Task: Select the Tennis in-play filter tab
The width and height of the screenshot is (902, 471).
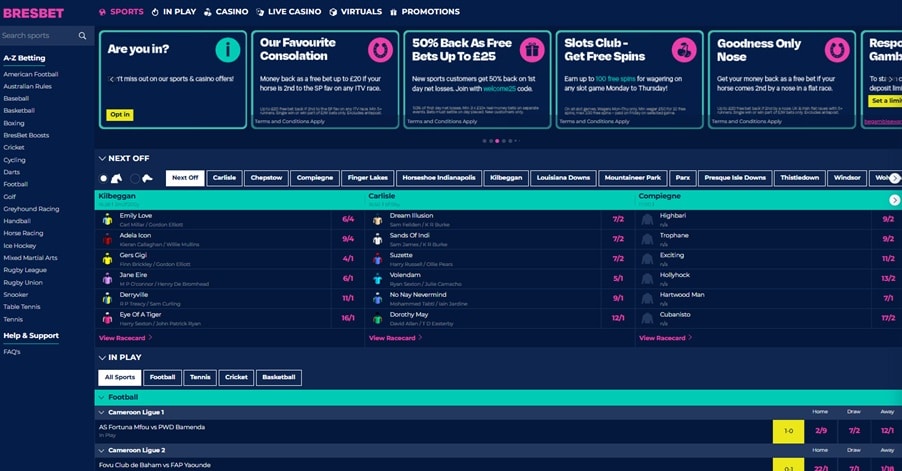Action: coord(200,378)
